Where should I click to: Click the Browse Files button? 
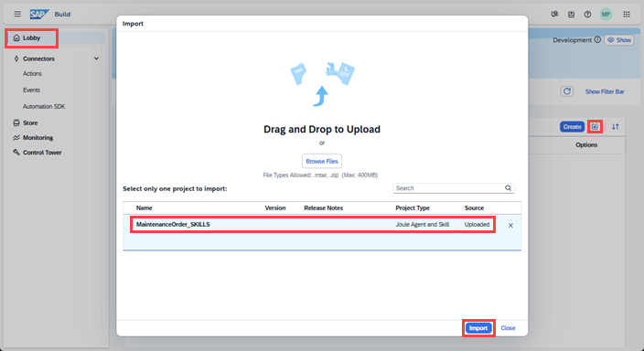pos(322,161)
